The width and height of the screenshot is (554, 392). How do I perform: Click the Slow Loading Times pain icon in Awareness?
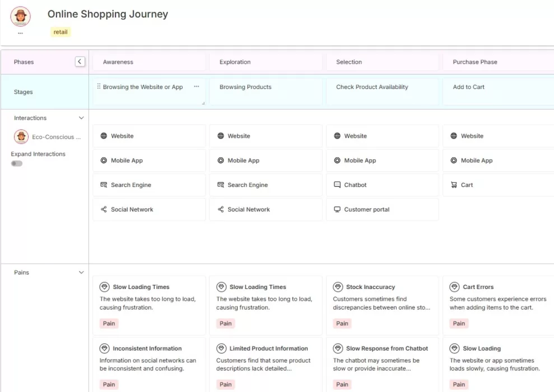point(105,287)
